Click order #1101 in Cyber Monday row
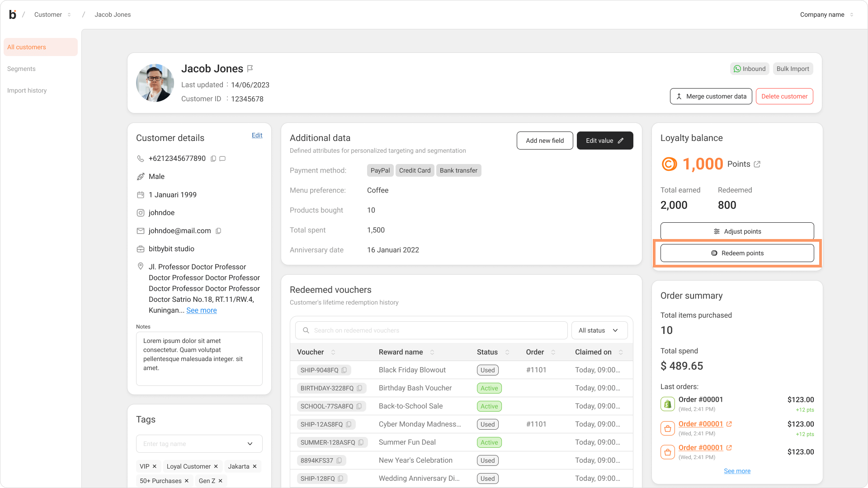 click(536, 424)
